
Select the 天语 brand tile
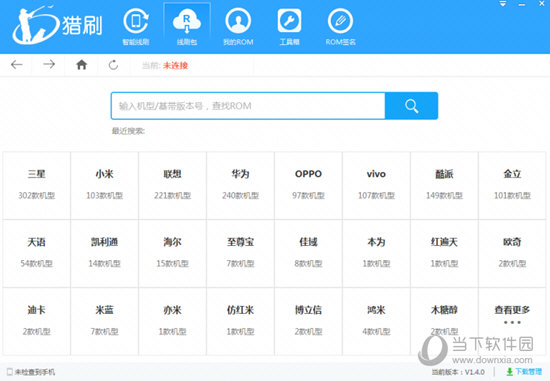click(x=36, y=254)
